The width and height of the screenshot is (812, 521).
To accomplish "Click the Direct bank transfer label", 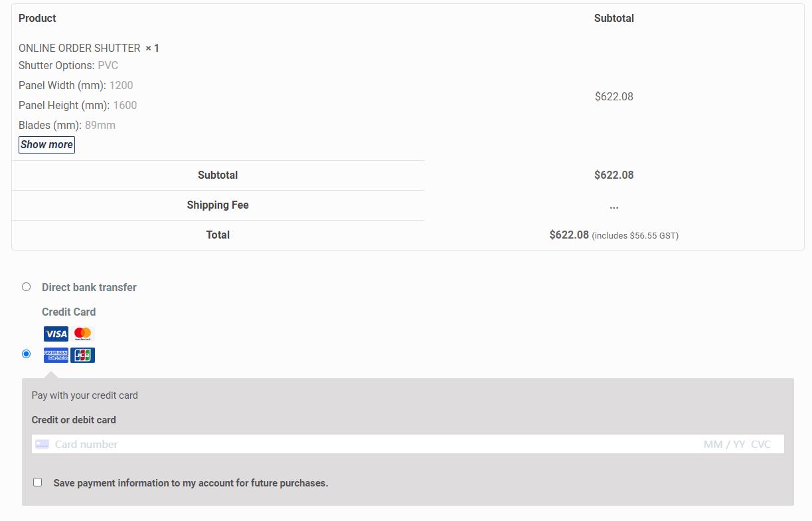I will [x=89, y=287].
